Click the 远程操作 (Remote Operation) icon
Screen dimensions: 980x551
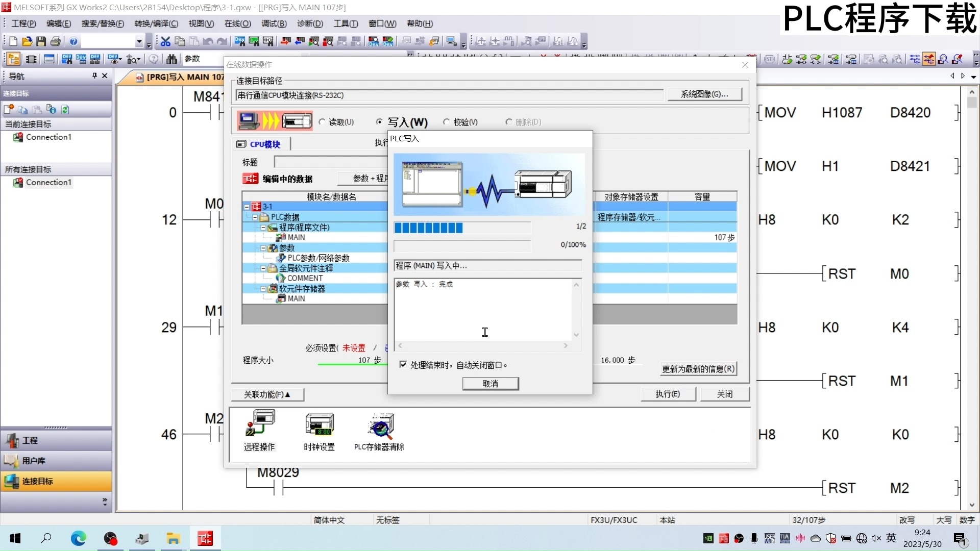(260, 429)
